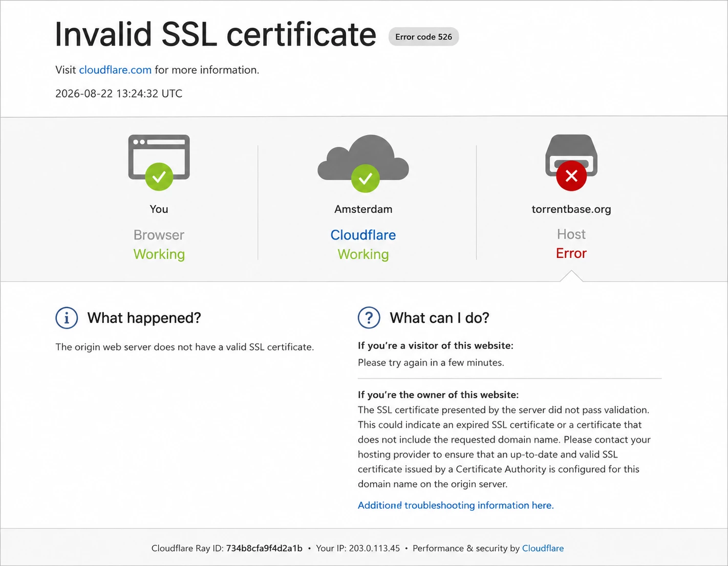This screenshot has width=728, height=566.
Task: Click the Cloudflare cloud status icon
Action: click(363, 163)
